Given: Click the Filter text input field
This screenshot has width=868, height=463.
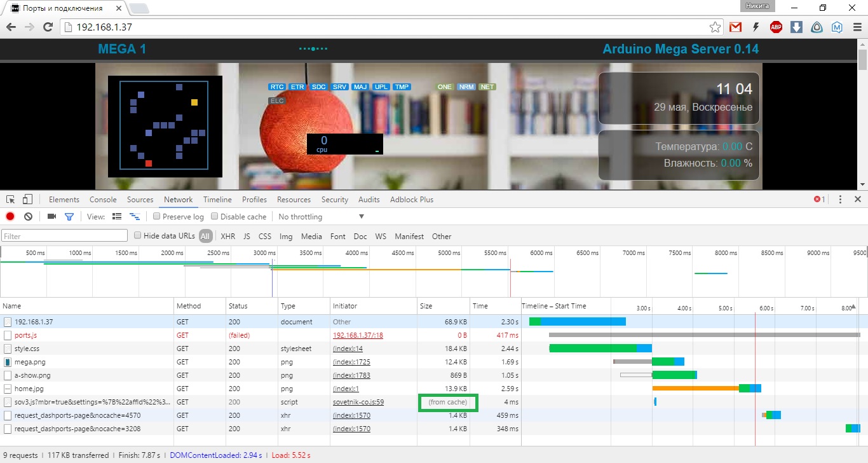Looking at the screenshot, I should click(x=65, y=236).
